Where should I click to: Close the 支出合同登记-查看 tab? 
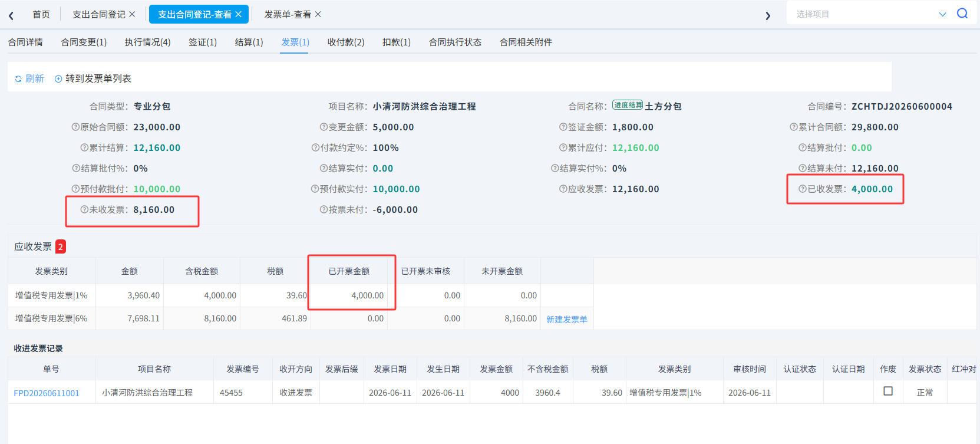(238, 14)
